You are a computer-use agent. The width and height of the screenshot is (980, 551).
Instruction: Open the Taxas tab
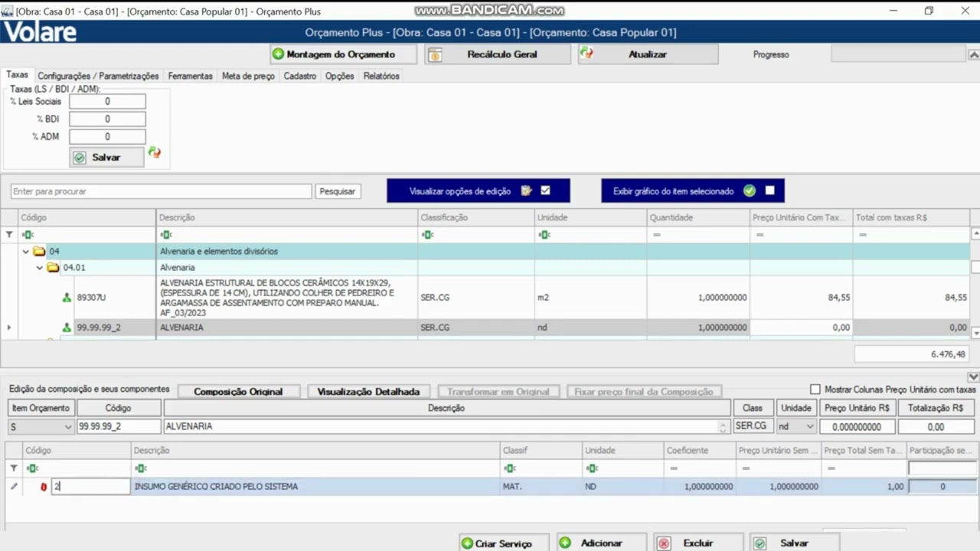pos(17,75)
